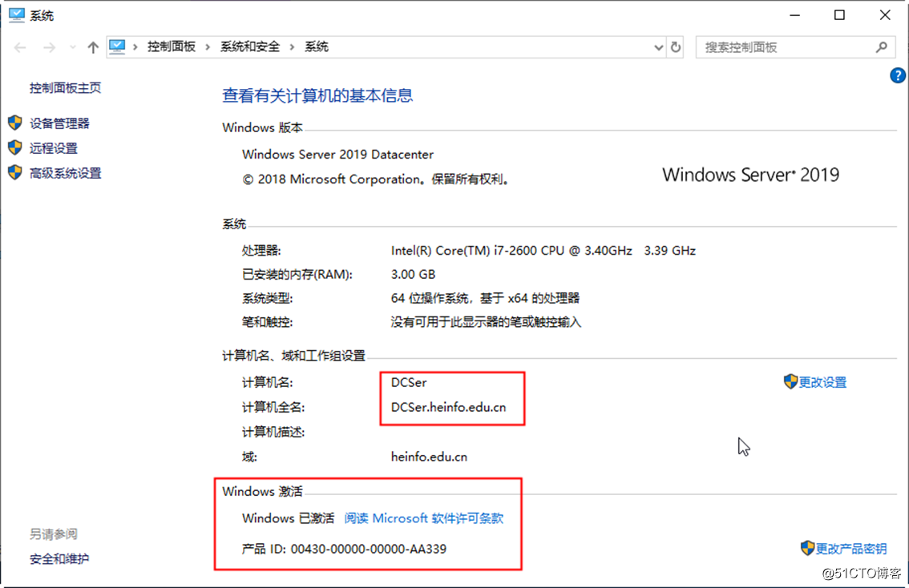Click full name DCSer.heinfo.edu.cn
This screenshot has width=909, height=588.
pyautogui.click(x=448, y=407)
